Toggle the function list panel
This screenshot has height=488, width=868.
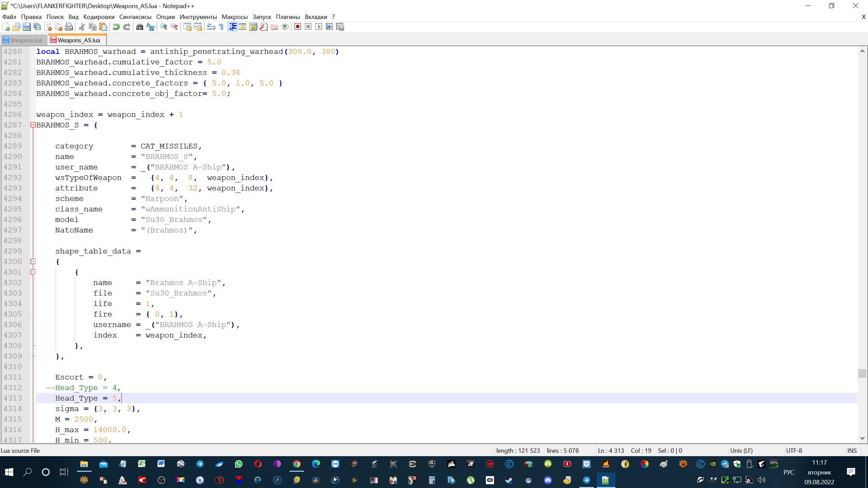point(263,27)
